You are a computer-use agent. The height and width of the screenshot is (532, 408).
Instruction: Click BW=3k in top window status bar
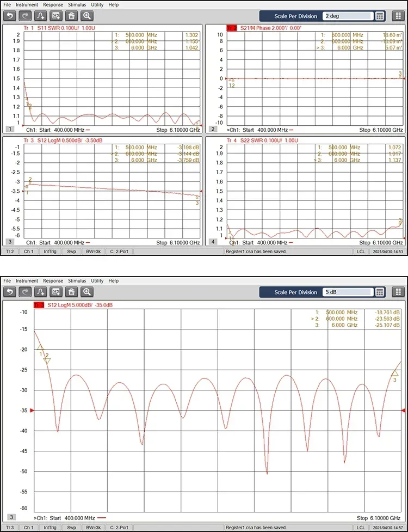tap(93, 252)
